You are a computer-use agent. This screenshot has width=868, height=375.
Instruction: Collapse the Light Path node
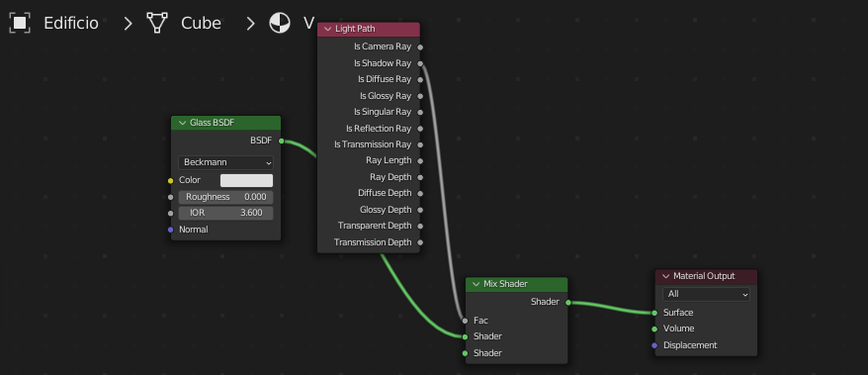(327, 29)
